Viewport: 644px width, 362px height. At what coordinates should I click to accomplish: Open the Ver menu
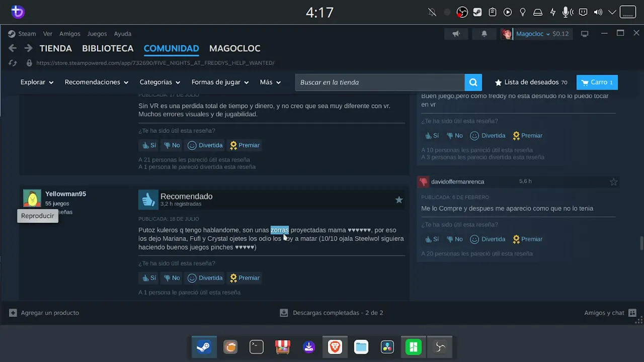tap(48, 34)
